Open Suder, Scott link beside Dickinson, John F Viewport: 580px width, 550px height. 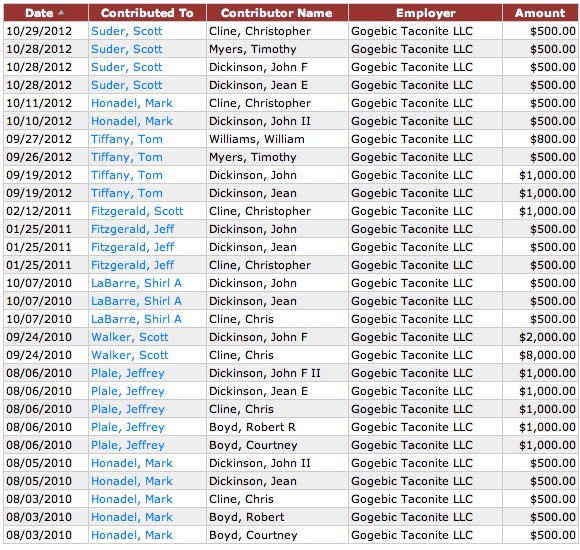[x=127, y=67]
